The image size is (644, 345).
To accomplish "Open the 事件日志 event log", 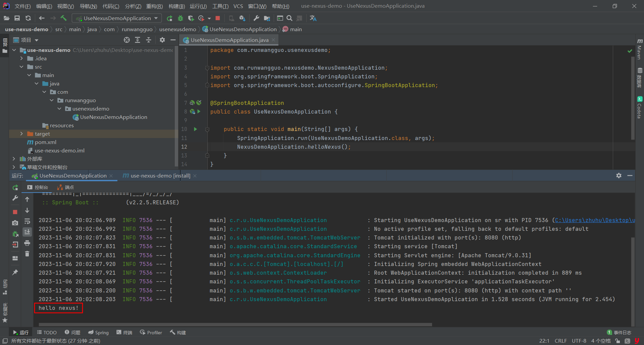I will 619,333.
